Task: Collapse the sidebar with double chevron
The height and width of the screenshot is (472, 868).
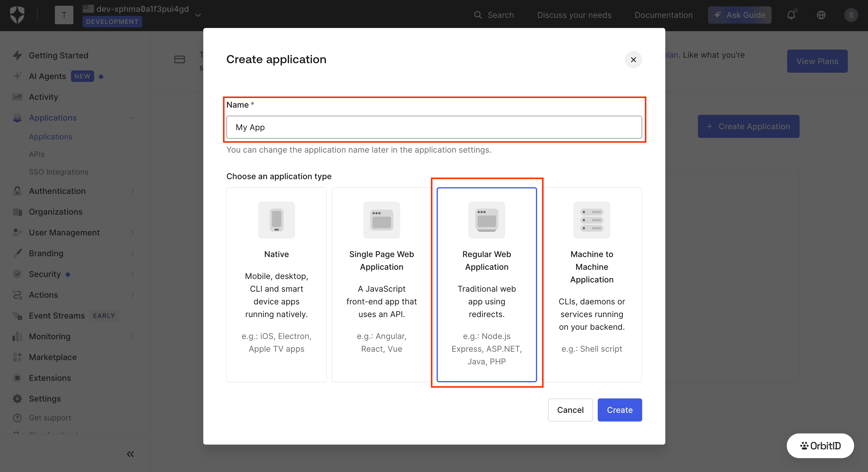Action: pos(131,454)
